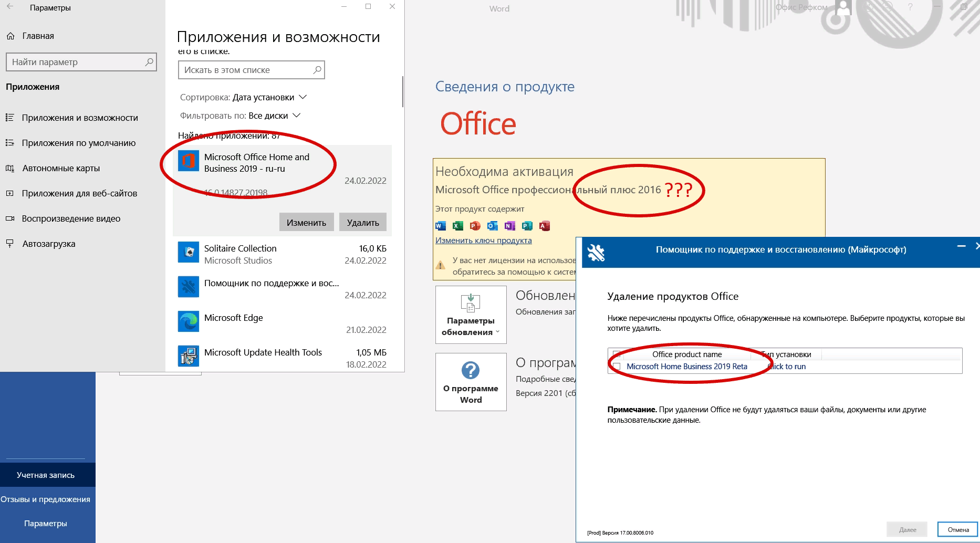This screenshot has height=543, width=980.
Task: Click the Change Product Key link
Action: (x=483, y=240)
